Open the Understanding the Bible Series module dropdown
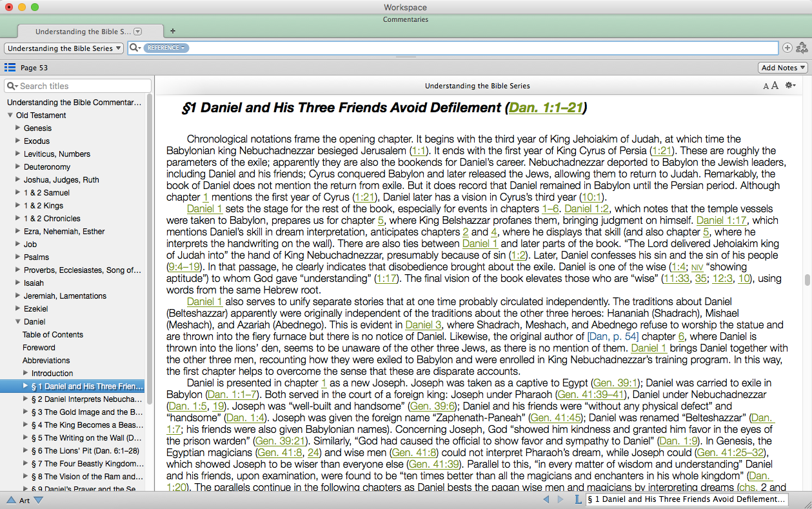The width and height of the screenshot is (812, 509). 64,48
